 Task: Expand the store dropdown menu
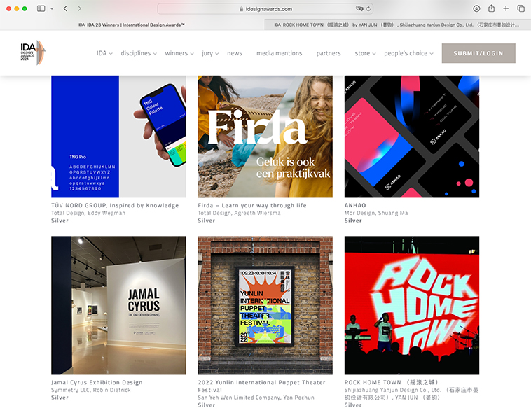click(x=365, y=53)
